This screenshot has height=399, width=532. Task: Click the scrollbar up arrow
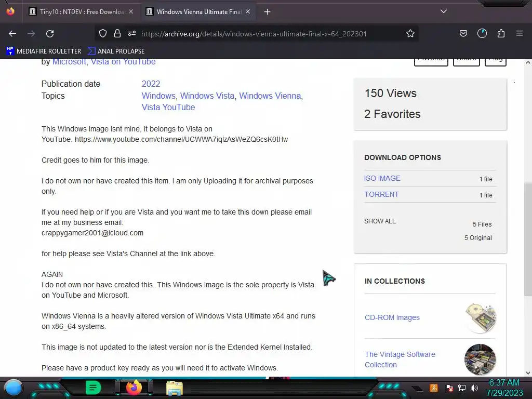528,62
